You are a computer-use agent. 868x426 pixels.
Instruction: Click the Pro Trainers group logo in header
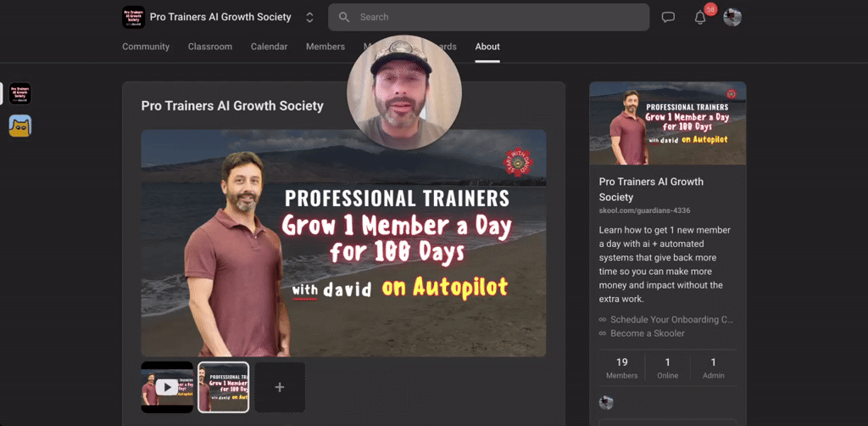[133, 17]
